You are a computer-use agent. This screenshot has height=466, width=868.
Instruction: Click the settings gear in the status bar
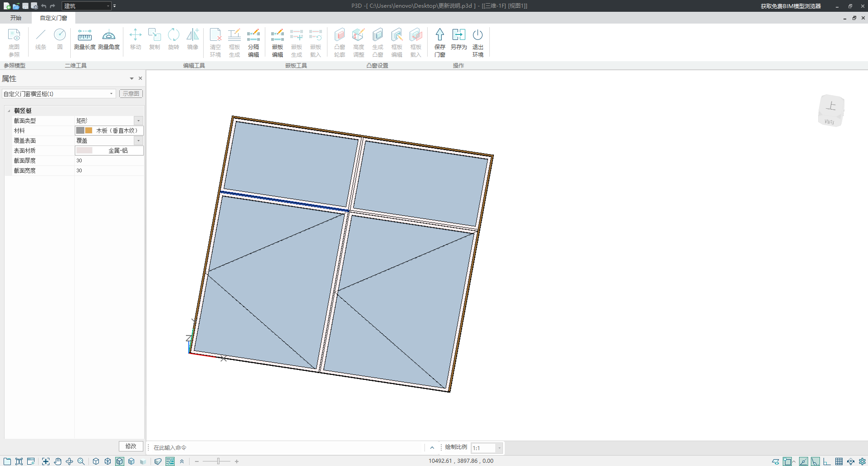[862, 461]
